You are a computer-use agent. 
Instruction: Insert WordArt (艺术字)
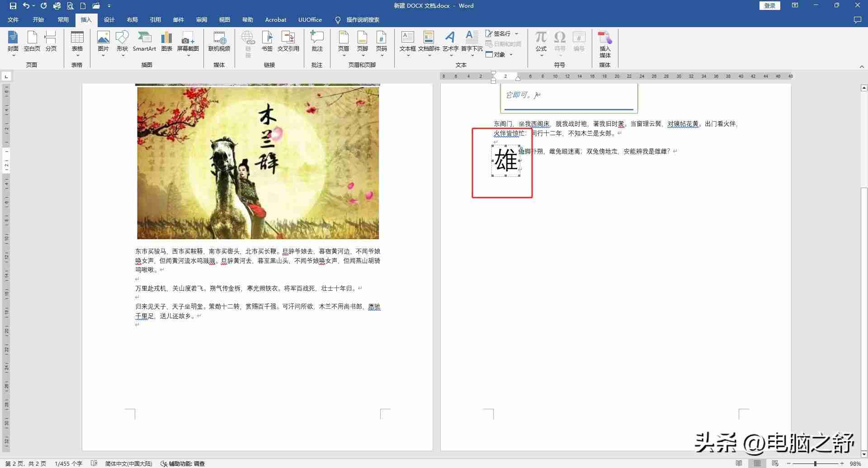[x=450, y=43]
